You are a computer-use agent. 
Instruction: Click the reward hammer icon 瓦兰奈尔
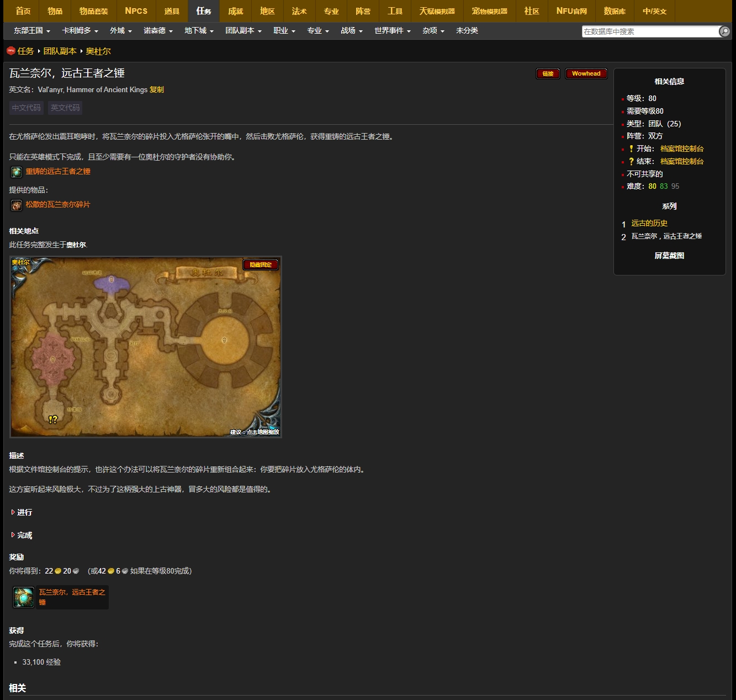(24, 597)
